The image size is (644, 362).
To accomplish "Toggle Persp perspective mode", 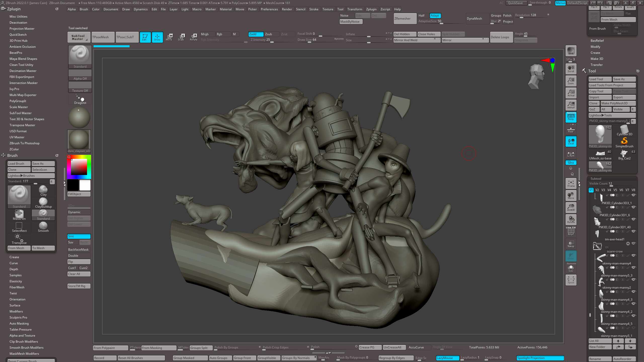I will point(571,117).
